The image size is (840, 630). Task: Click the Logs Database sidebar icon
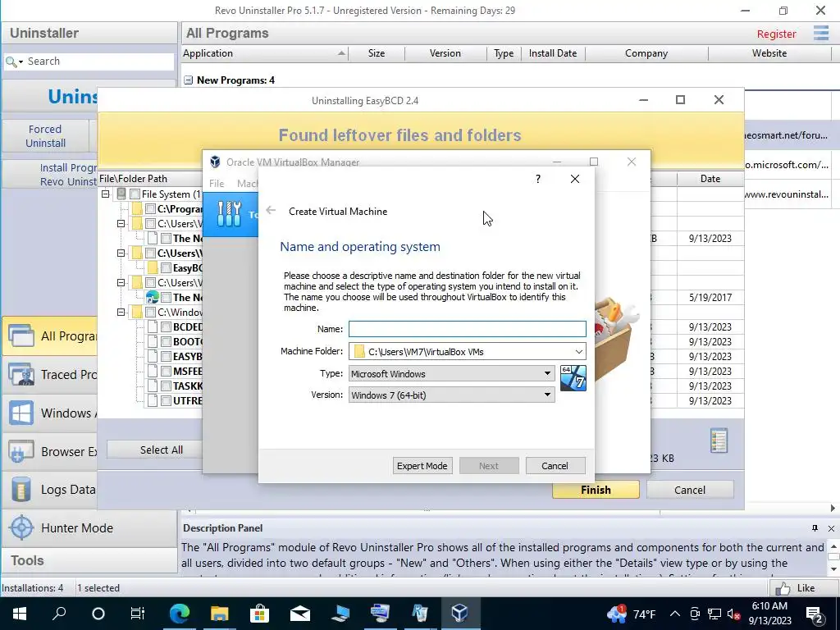(x=21, y=489)
